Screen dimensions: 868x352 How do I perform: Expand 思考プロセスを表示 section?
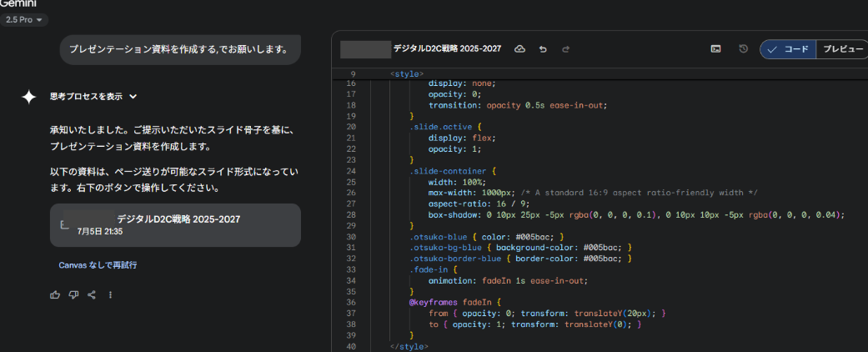pos(86,97)
